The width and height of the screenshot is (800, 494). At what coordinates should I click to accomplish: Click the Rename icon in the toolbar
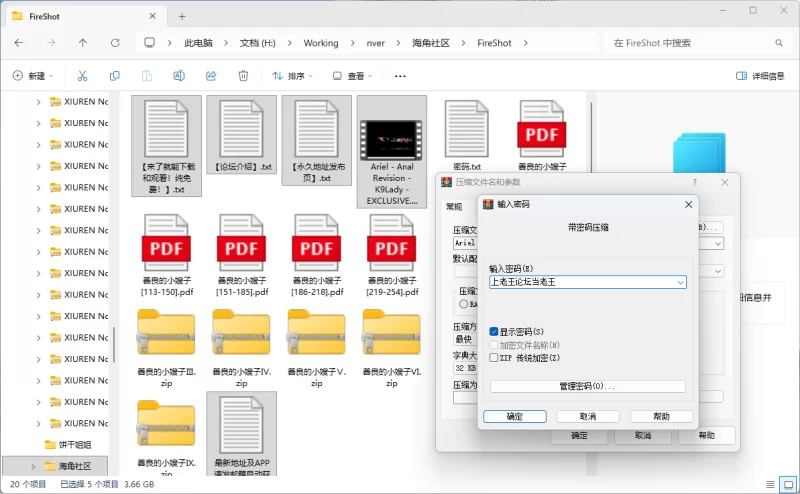tap(179, 76)
